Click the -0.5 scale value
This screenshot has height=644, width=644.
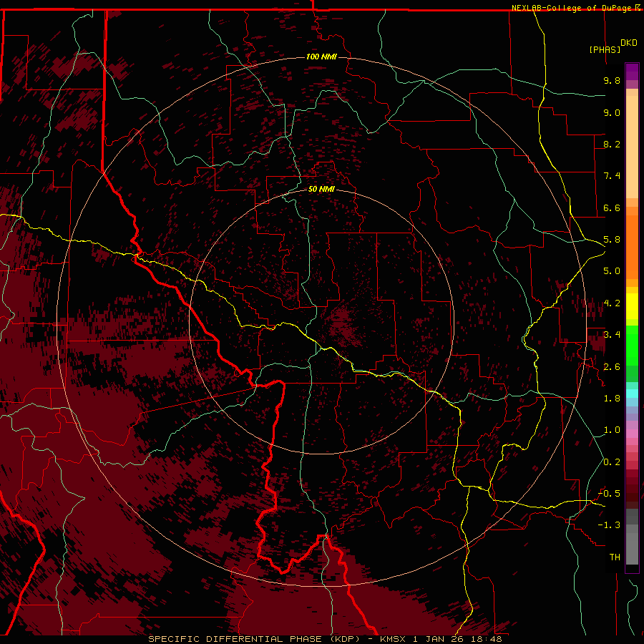click(x=609, y=494)
